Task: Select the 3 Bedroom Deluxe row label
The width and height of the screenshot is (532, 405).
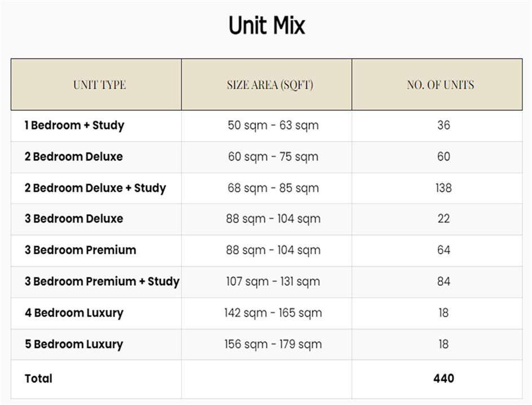Action: (x=73, y=219)
